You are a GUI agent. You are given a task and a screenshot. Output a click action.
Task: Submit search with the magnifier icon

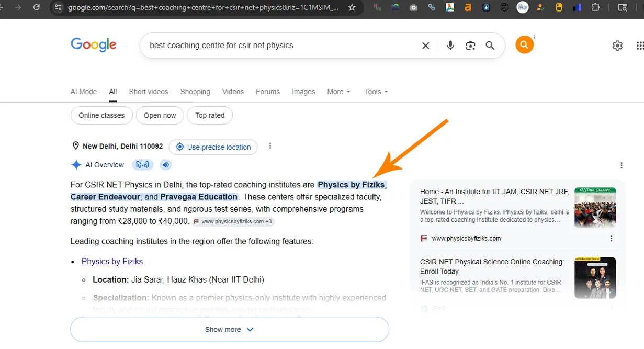pos(490,46)
